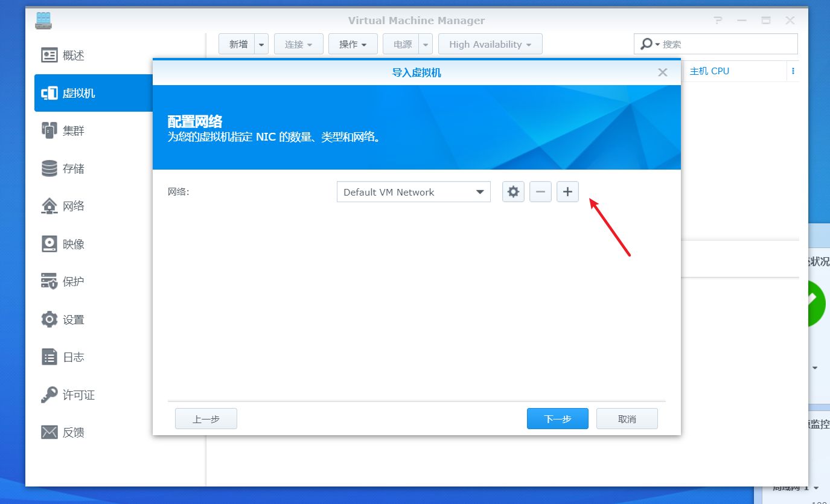Screen dimensions: 830x504
Task: Maximize Virtual Machine Manager window
Action: pyautogui.click(x=766, y=21)
